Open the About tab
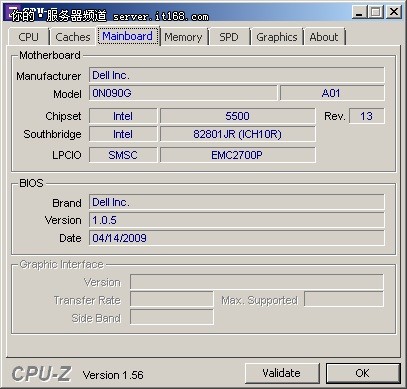 click(324, 37)
